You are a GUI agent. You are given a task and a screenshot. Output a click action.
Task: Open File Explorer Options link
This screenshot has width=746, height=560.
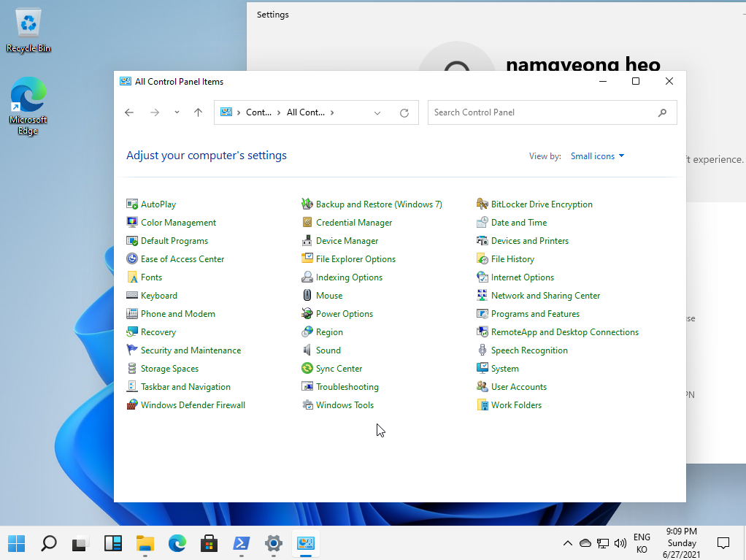pos(356,259)
